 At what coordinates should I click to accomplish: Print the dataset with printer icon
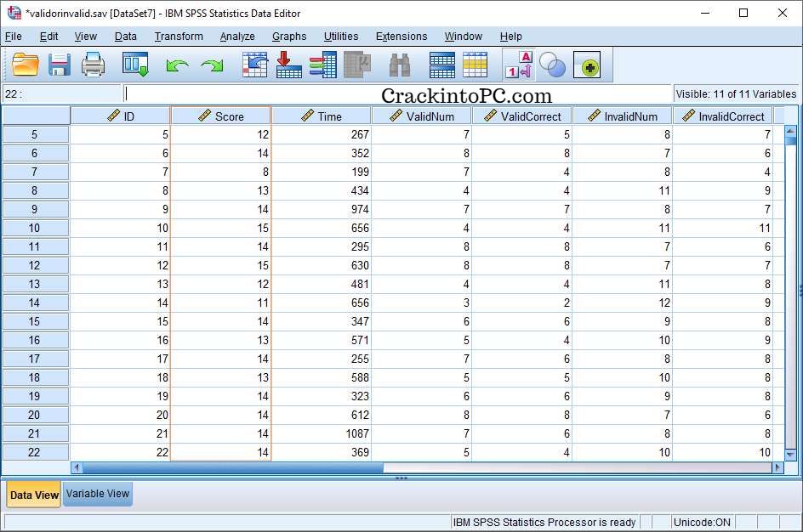point(94,65)
